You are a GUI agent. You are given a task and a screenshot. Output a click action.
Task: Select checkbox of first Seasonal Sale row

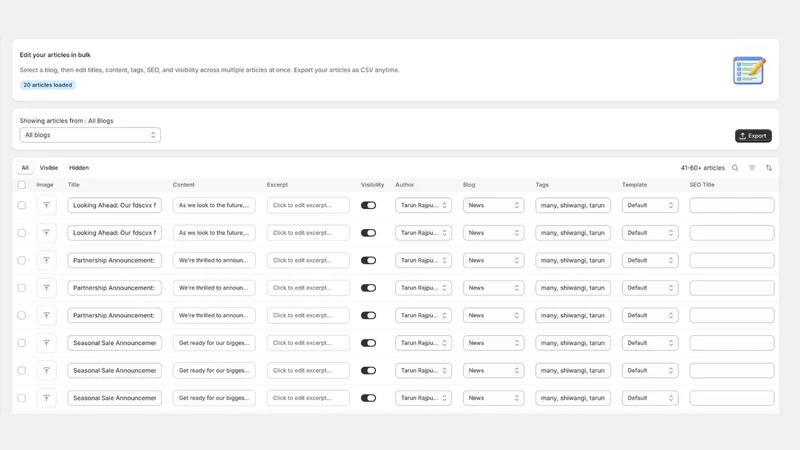(x=21, y=343)
